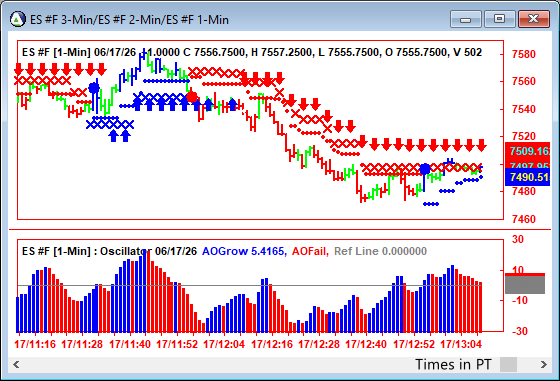This screenshot has width=560, height=381.
Task: Click the 17/13:04 time axis label
Action: [x=461, y=344]
